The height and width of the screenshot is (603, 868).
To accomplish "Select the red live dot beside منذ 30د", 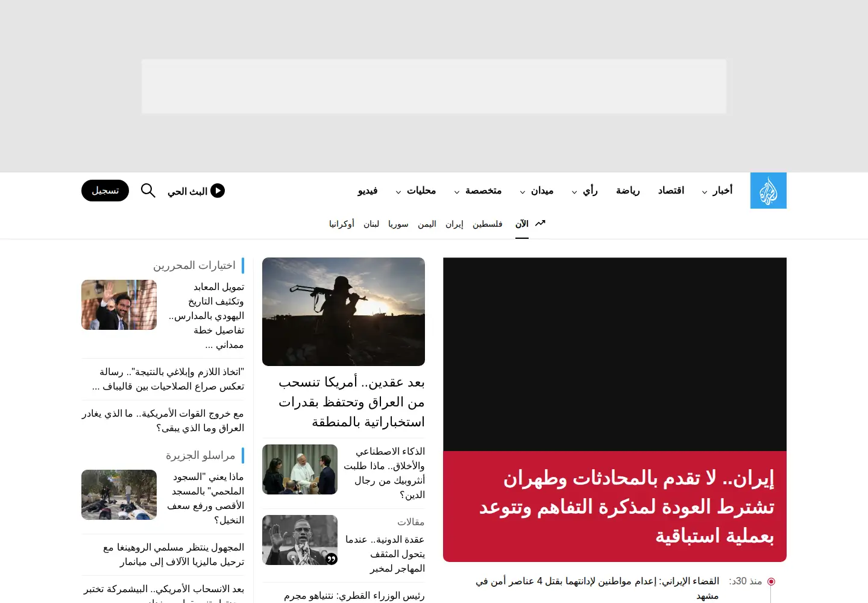I will [x=771, y=581].
